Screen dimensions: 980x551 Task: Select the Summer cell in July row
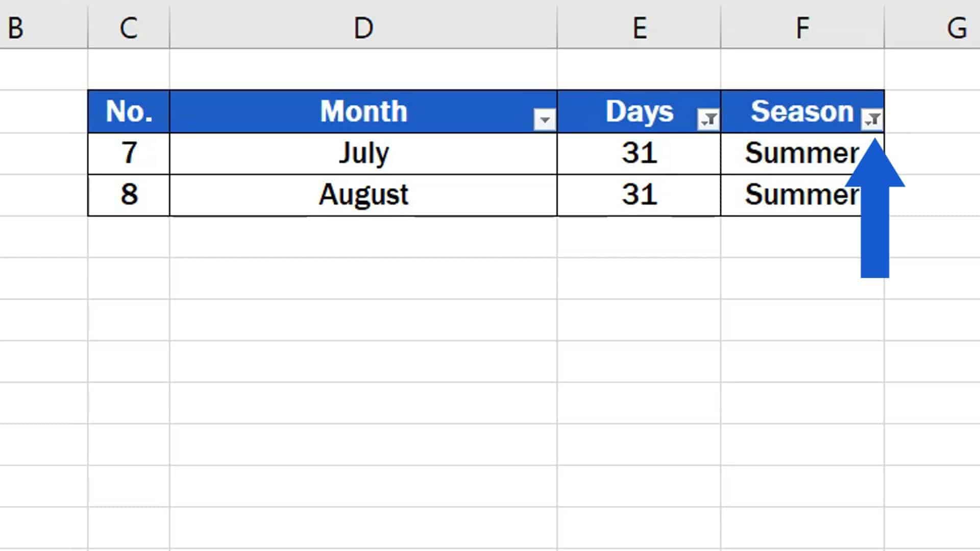point(802,154)
